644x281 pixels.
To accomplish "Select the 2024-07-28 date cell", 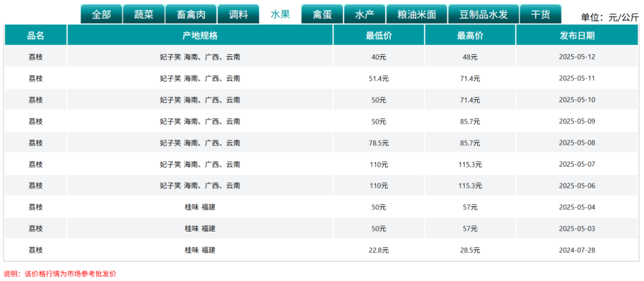I will click(x=577, y=250).
